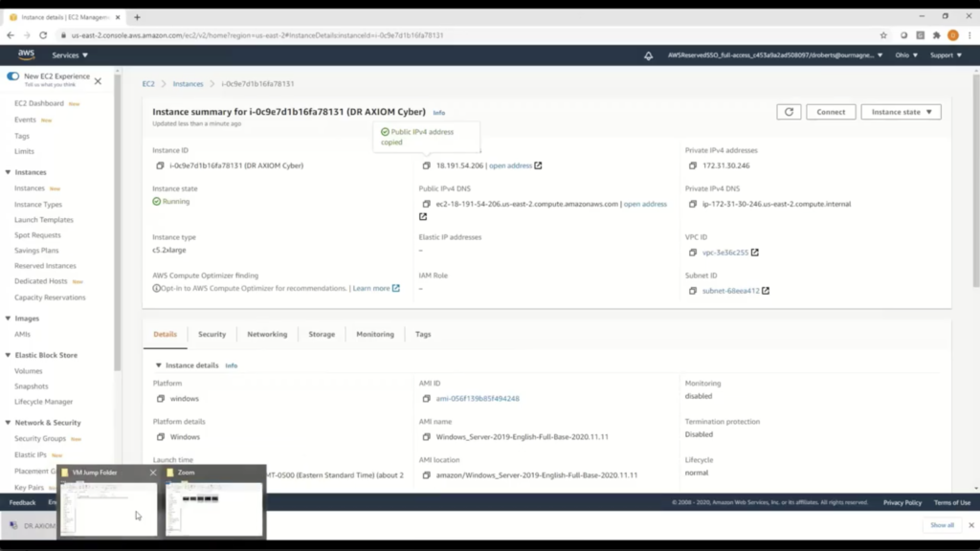Open Launch Templates in sidebar

click(x=44, y=220)
